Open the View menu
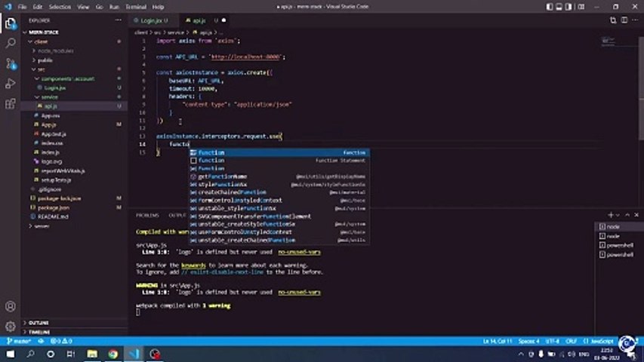The height and width of the screenshot is (362, 644). click(x=83, y=7)
